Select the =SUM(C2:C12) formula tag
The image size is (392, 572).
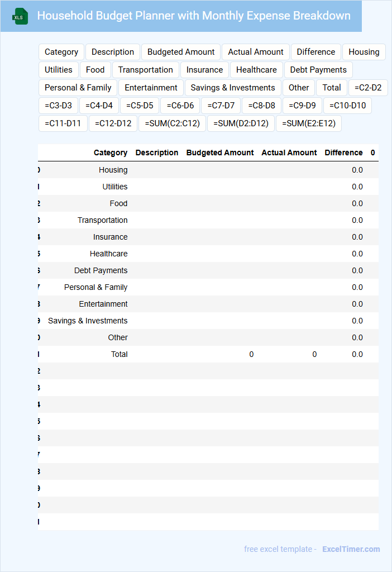(x=173, y=123)
